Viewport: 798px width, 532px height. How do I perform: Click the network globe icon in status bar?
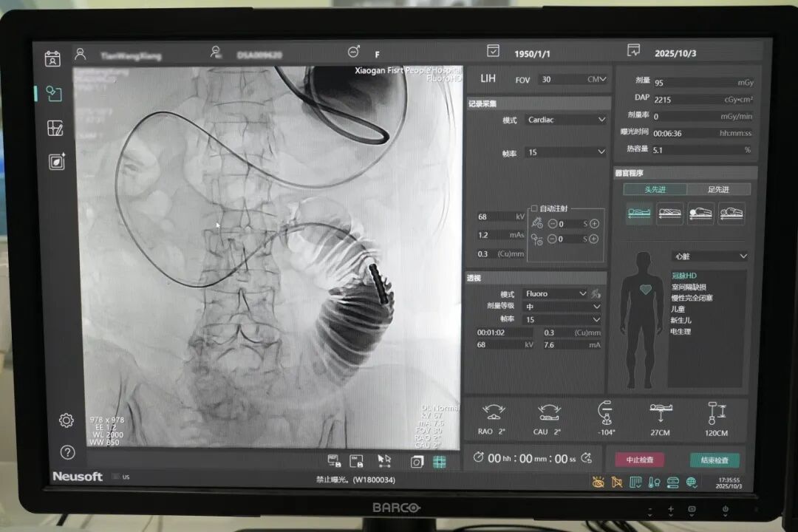[692, 482]
